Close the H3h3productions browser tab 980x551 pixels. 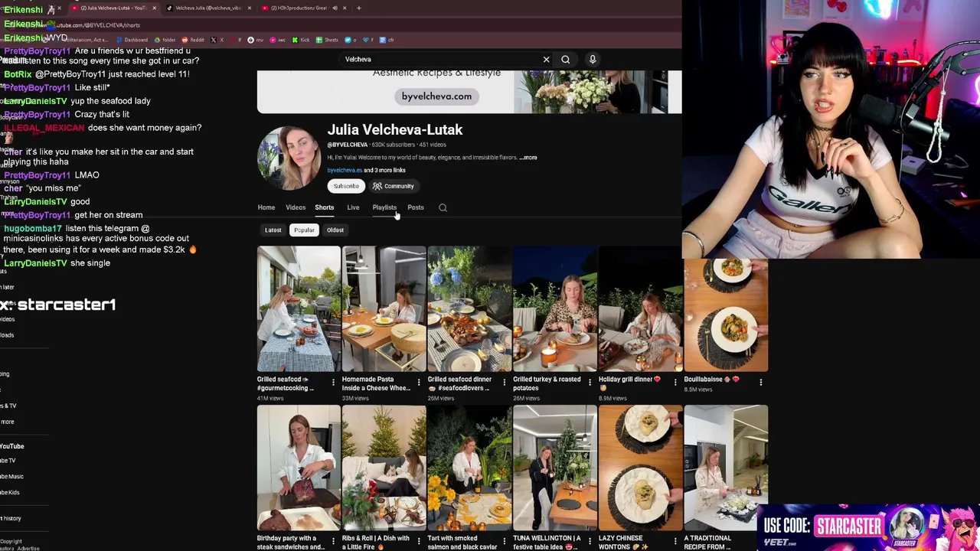[345, 8]
